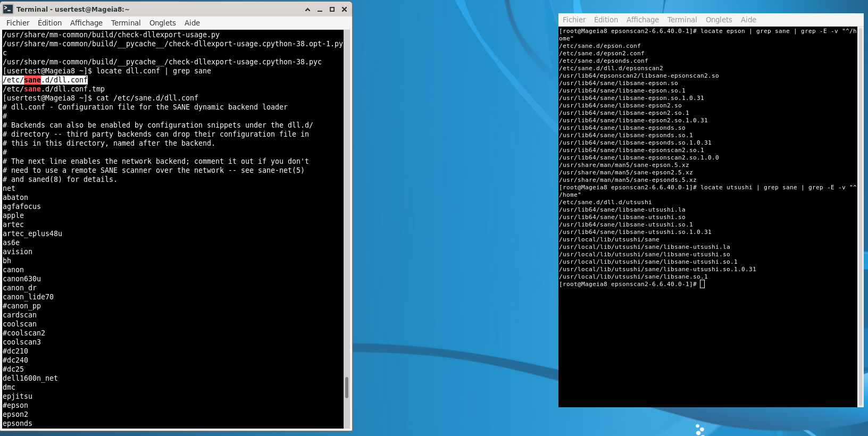Open Onglets menu in right terminal
868x436 pixels.
point(719,20)
